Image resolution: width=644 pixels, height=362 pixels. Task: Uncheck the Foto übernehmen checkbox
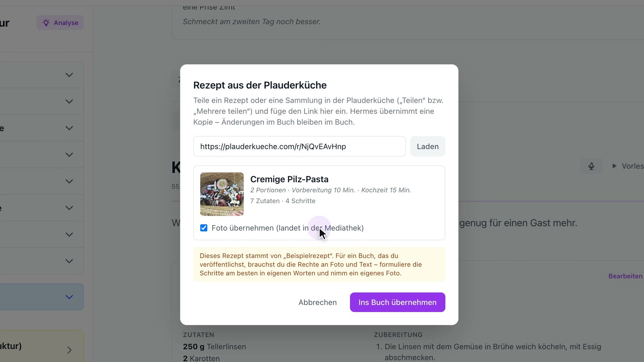click(x=204, y=228)
